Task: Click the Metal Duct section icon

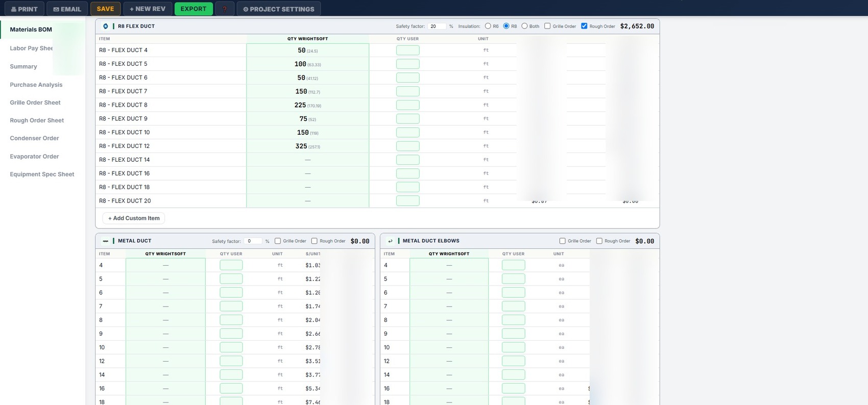Action: click(106, 241)
